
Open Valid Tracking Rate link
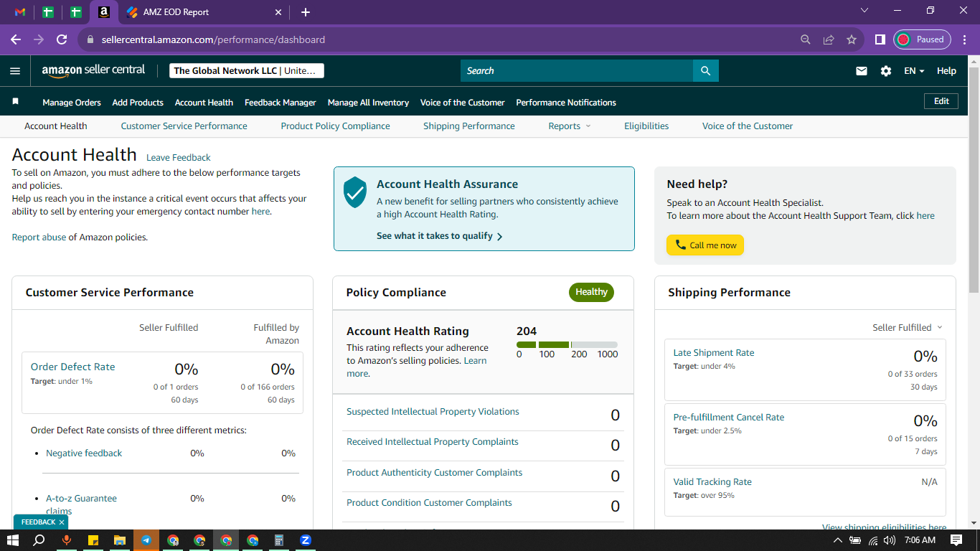coord(712,482)
